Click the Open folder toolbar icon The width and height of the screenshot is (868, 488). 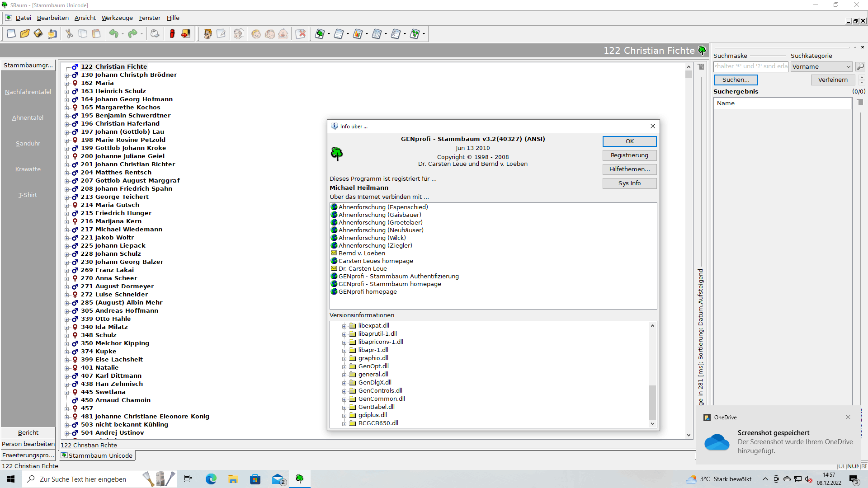tap(25, 33)
